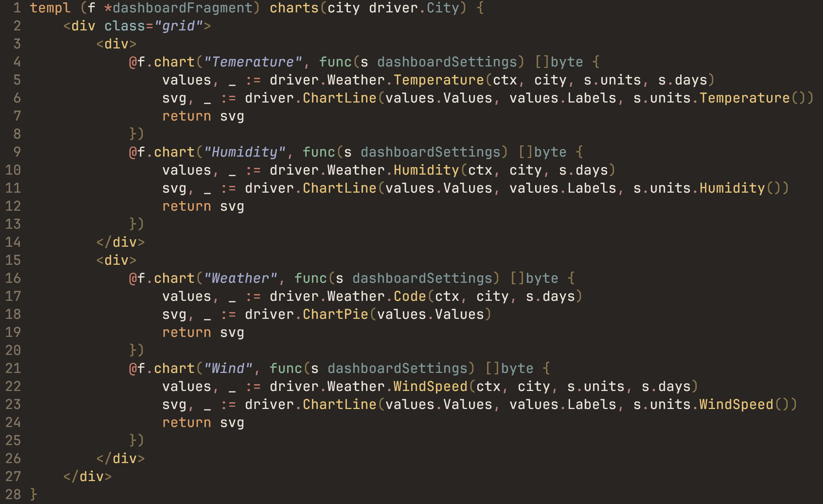Click the "Weather" chart title string
Image resolution: width=823 pixels, height=504 pixels.
click(241, 278)
